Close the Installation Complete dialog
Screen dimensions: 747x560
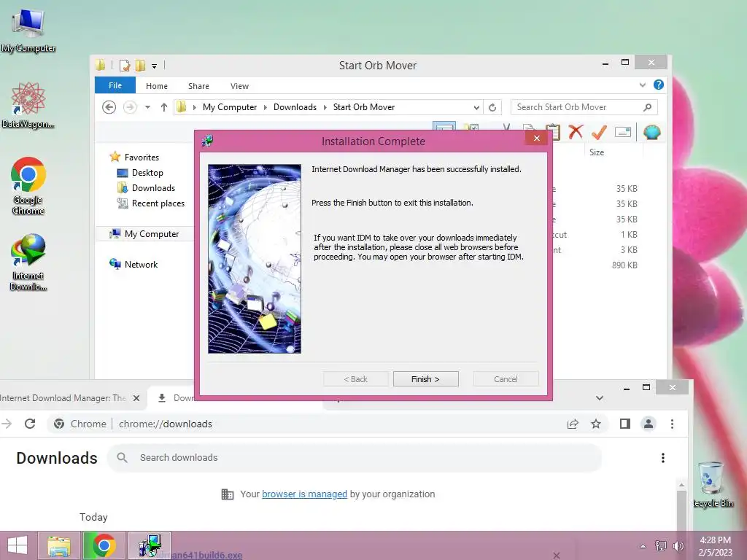tap(537, 138)
